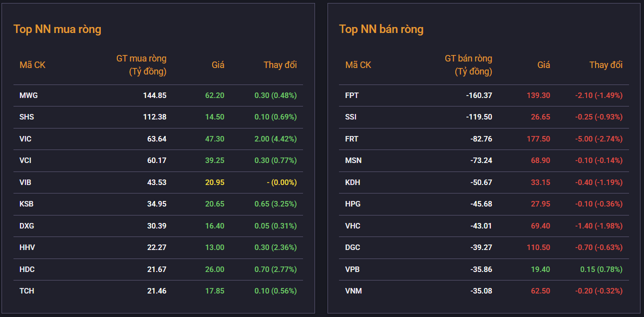Click the FPT price 139.30

coord(539,95)
